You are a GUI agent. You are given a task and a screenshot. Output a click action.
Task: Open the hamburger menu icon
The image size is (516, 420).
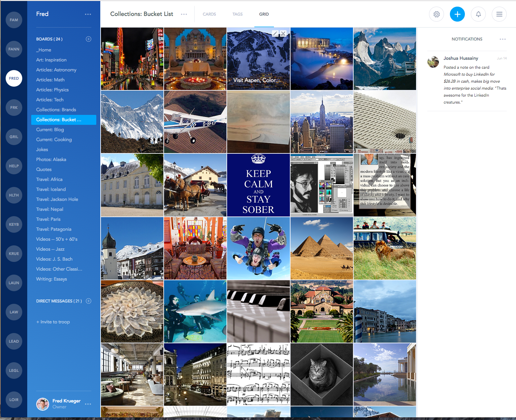(499, 14)
